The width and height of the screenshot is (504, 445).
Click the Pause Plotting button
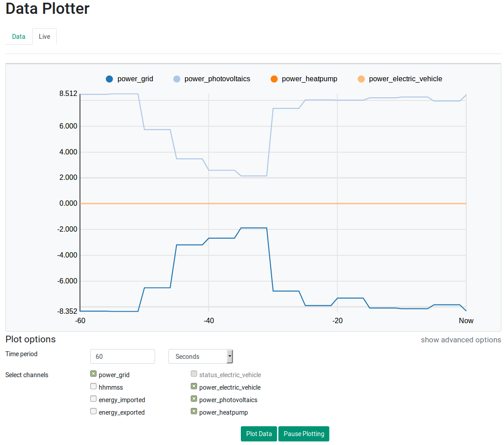tap(304, 433)
